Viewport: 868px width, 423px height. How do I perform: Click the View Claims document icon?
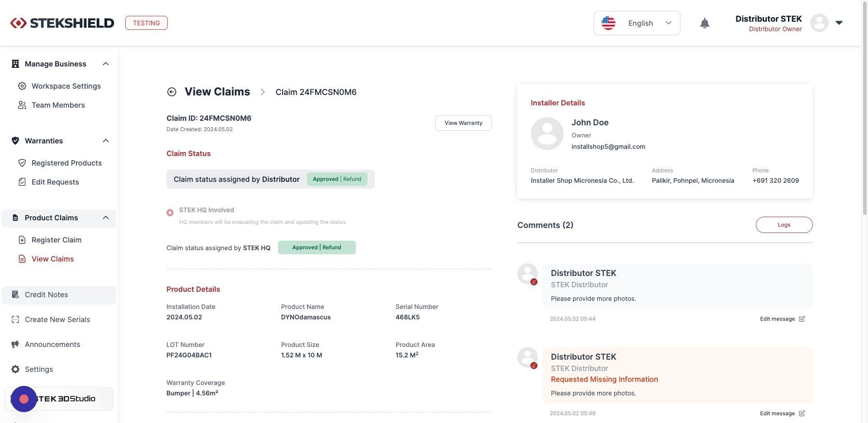point(22,259)
